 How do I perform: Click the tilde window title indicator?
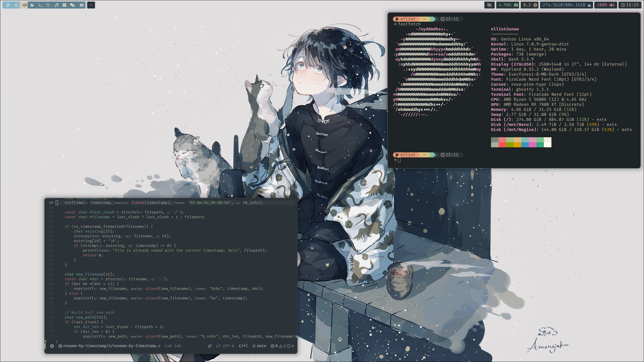click(x=91, y=5)
